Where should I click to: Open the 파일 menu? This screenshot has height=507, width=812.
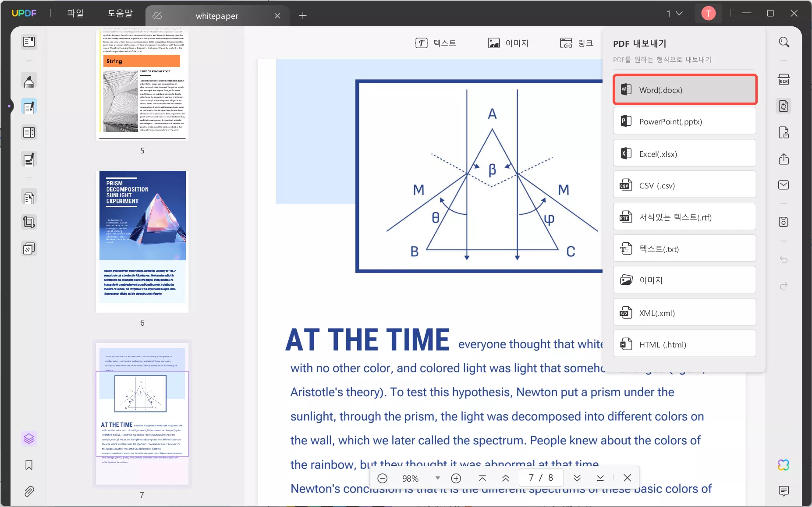75,14
